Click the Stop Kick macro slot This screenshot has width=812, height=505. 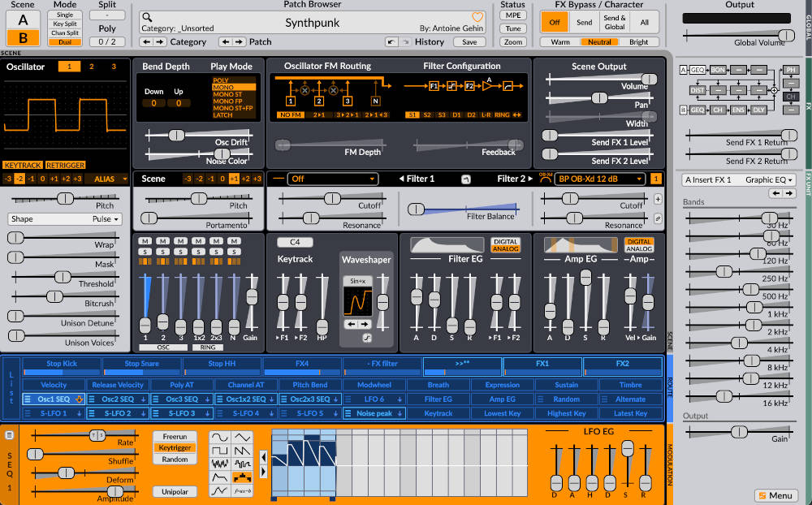pyautogui.click(x=62, y=366)
